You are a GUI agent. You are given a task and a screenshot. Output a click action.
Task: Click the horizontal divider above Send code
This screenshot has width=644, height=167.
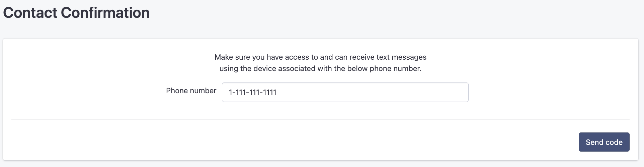coord(320,119)
